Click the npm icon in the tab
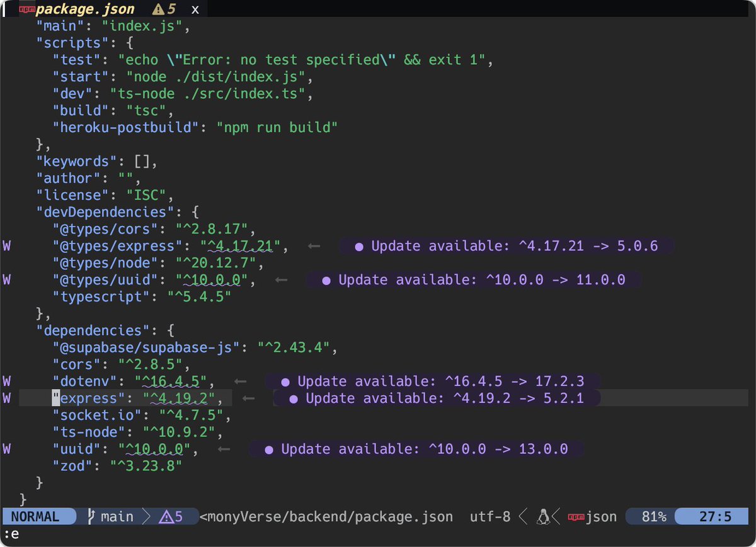Viewport: 756px width, 547px height. coord(26,9)
